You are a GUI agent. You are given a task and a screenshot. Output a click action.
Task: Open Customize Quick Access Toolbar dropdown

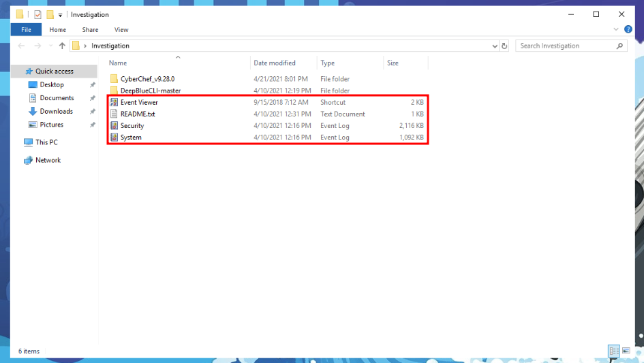[x=61, y=15]
